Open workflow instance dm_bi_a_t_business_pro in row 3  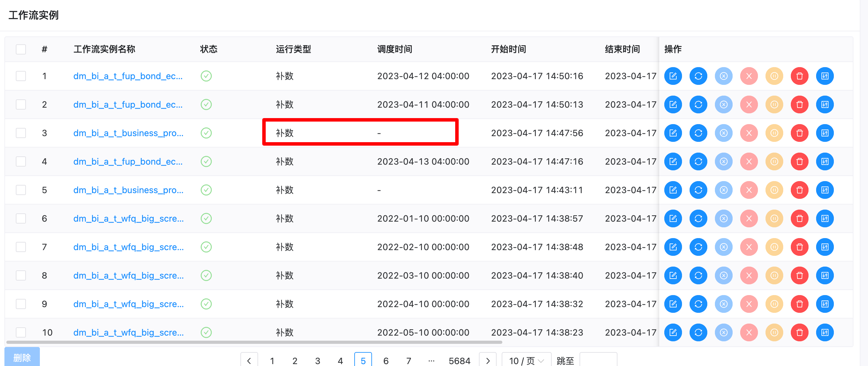point(128,133)
